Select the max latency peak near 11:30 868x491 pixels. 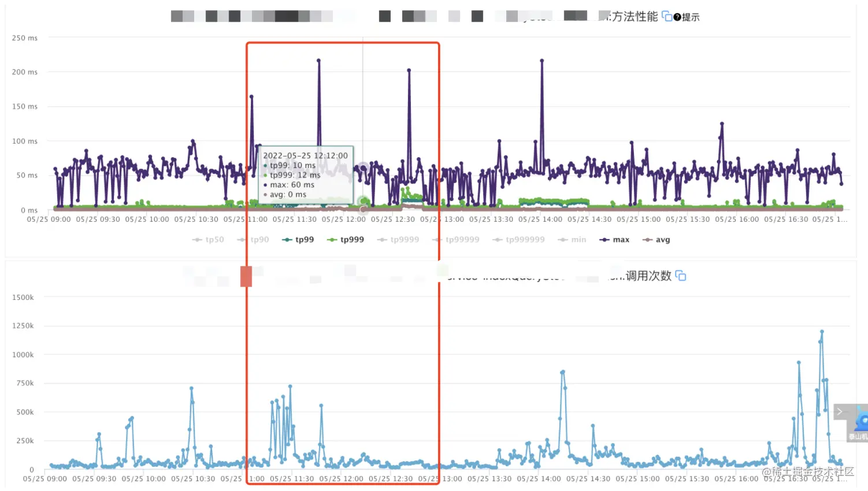click(318, 60)
